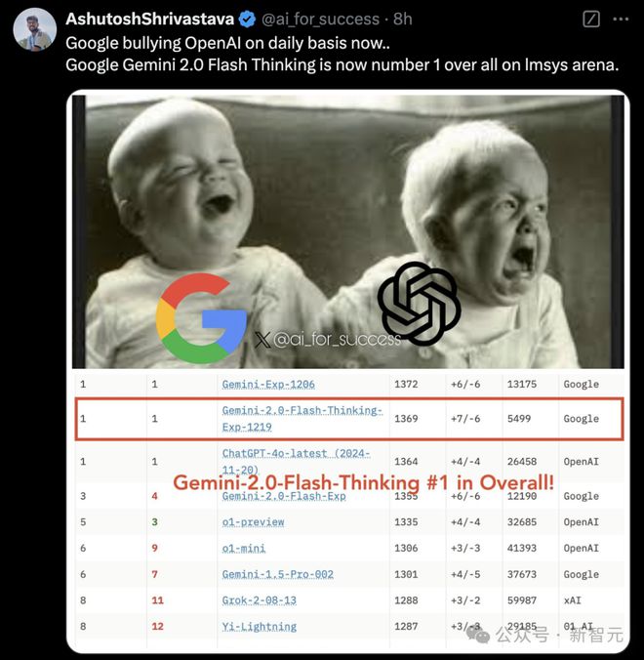Image resolution: width=644 pixels, height=660 pixels.
Task: Open the o1-mini model link
Action: click(x=244, y=548)
